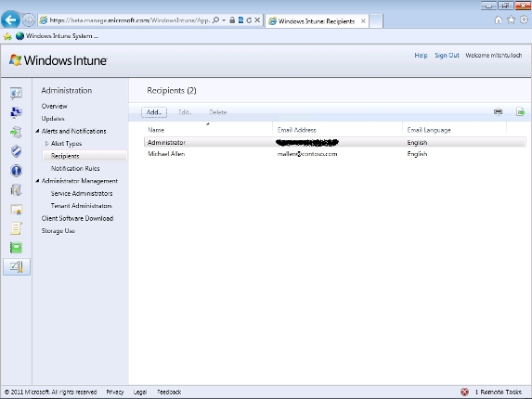
Task: Click the Add... recipient button
Action: point(154,112)
